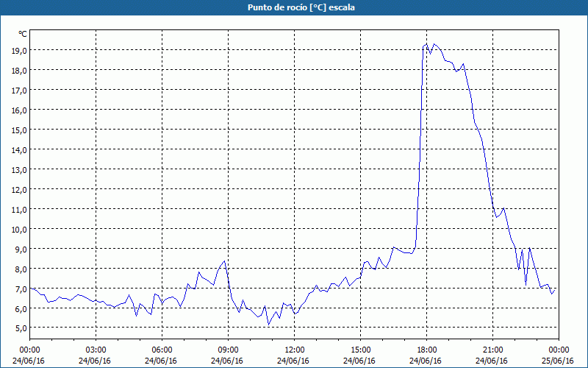Select the 13,0 y-axis value

pos(19,170)
